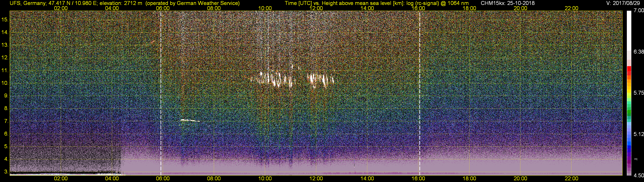
Task: Select the 9. km height axis label
Action: [6, 96]
